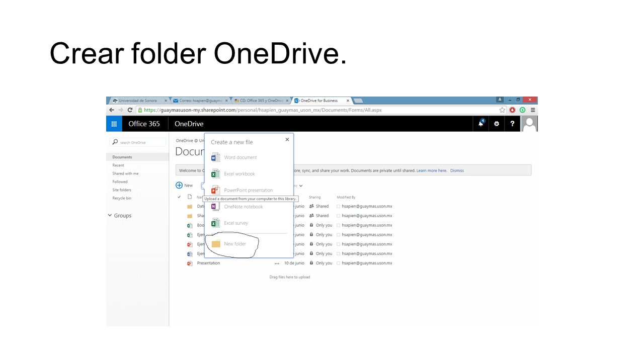Bookmark page with the star icon

502,110
